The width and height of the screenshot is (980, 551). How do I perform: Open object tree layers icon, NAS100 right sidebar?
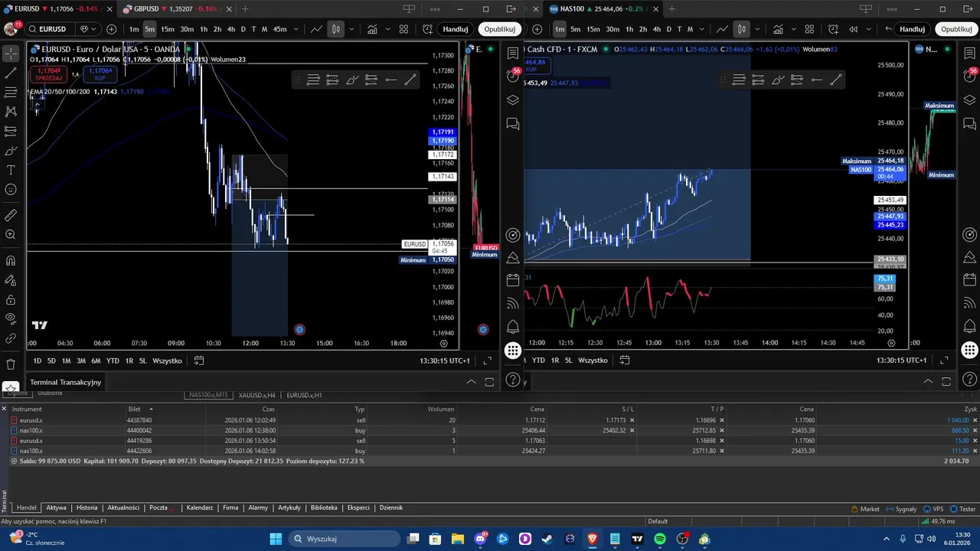(x=969, y=99)
